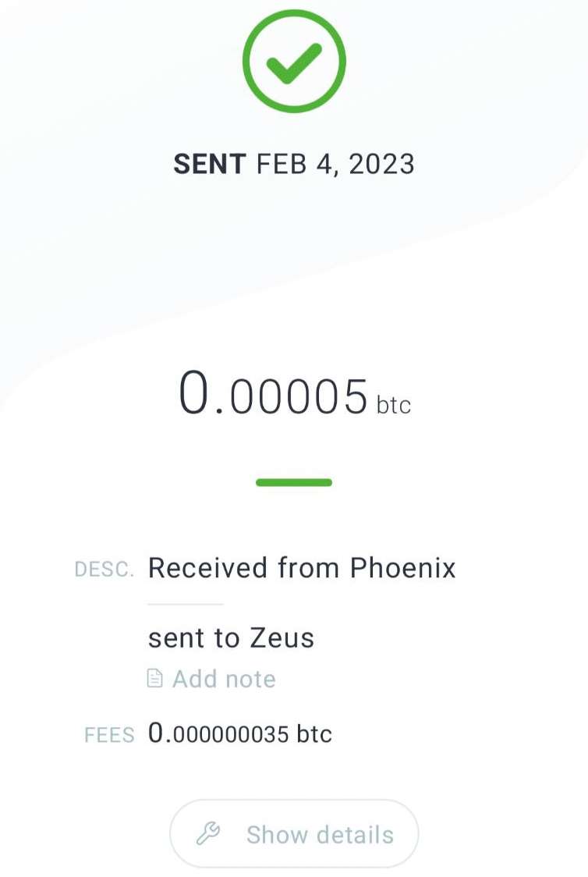Screen dimensions: 588x877
Task: Click the short divider above the note
Action: click(x=186, y=604)
